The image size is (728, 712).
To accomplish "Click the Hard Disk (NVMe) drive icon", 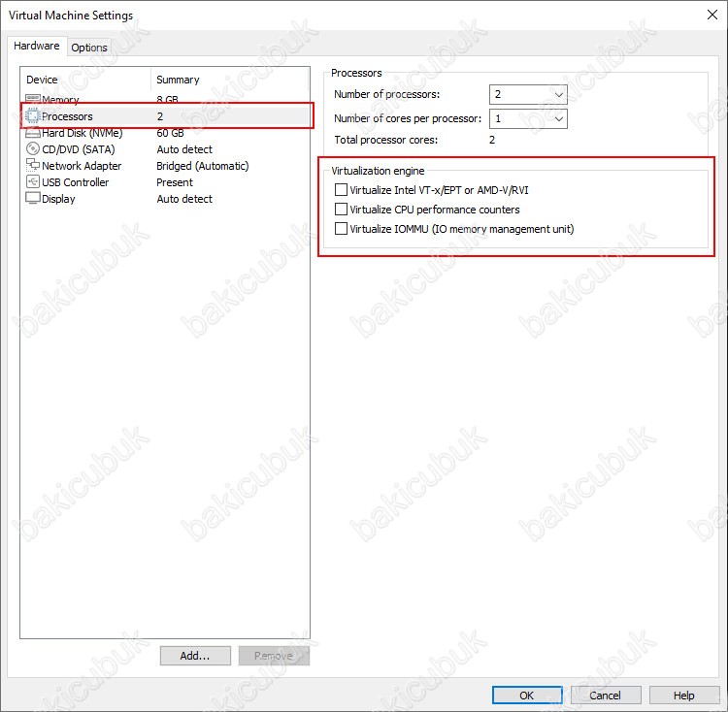I will (x=32, y=133).
